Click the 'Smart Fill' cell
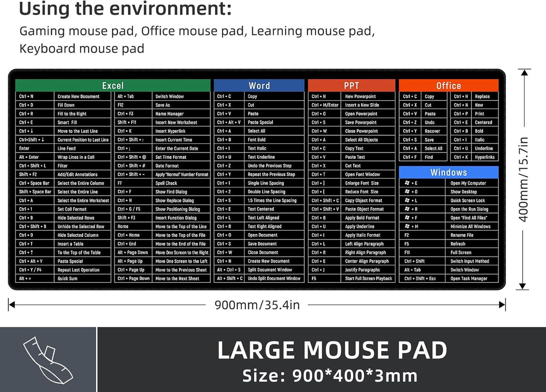This screenshot has height=392, width=546. point(83,122)
